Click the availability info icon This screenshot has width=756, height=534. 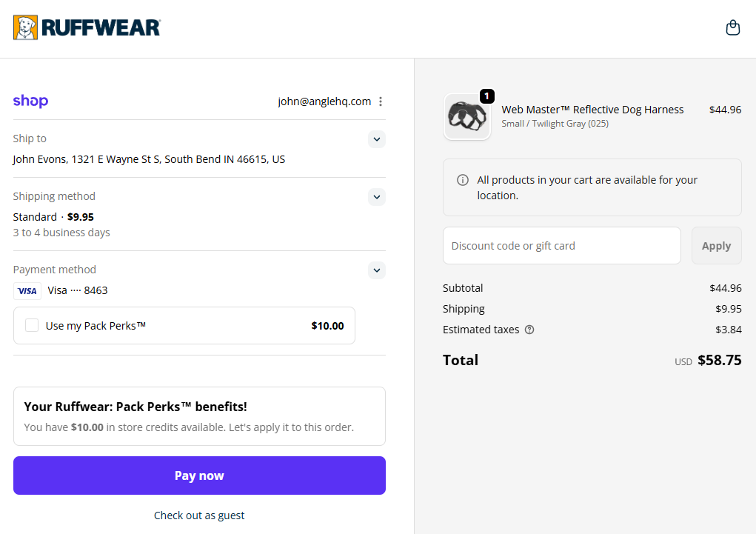(463, 180)
